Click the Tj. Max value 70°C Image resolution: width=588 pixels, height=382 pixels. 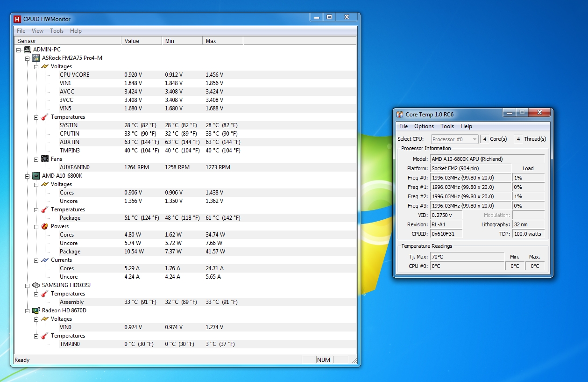coord(467,257)
